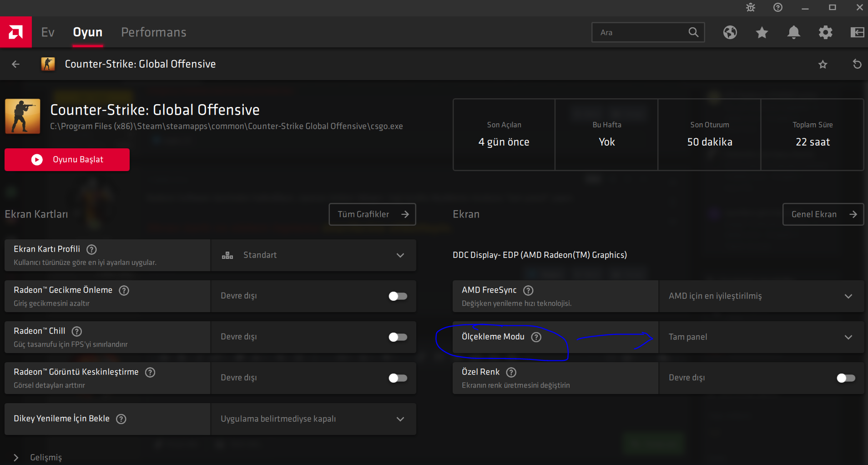Open the Tüm Grafikler page
Image resolution: width=868 pixels, height=465 pixels.
372,214
